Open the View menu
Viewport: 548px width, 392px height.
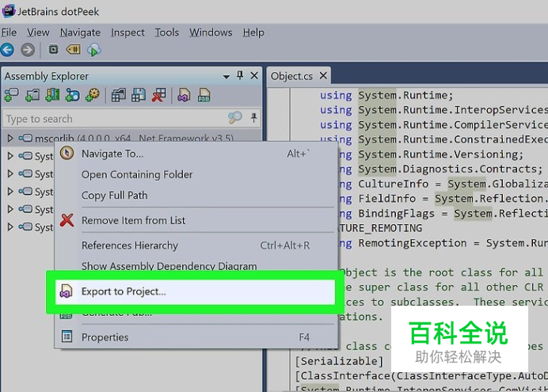(x=38, y=32)
